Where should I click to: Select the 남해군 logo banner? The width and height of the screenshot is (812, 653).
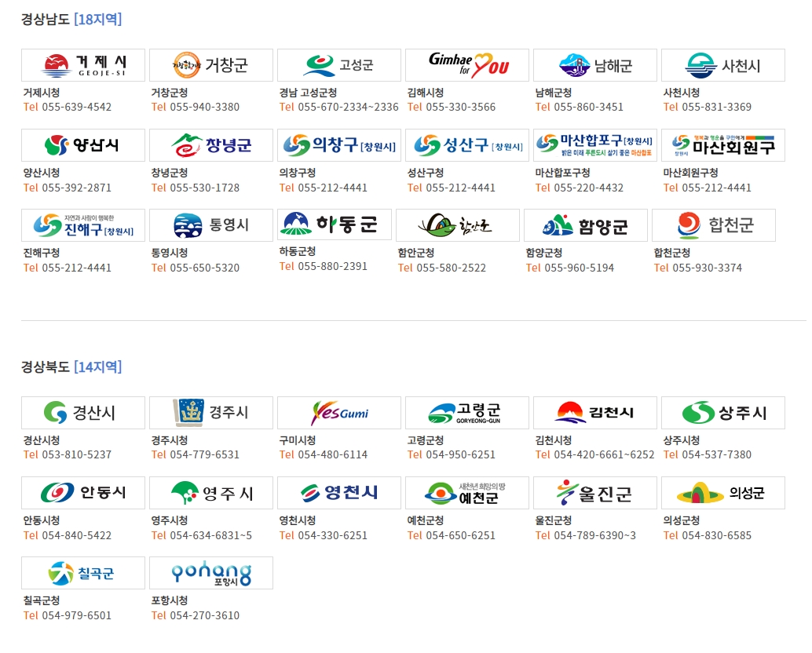[595, 65]
